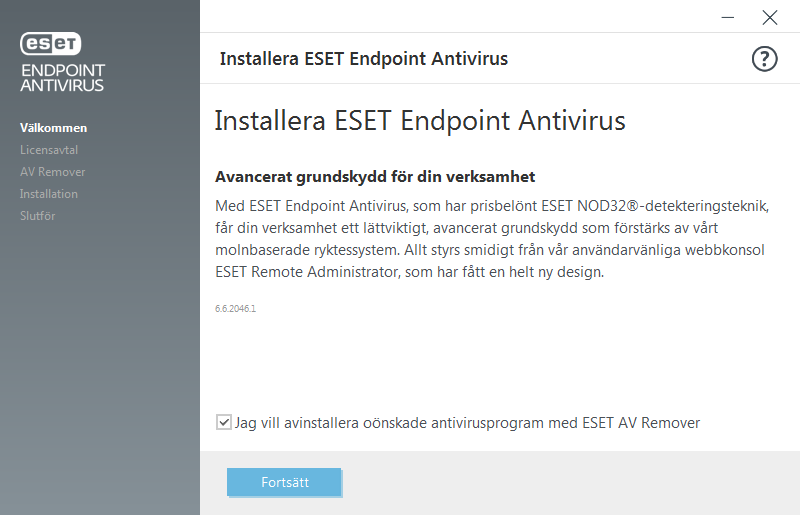800x515 pixels.
Task: Click the 'Avancerat grundskydd för din verksamhet' subheading
Action: pyautogui.click(x=376, y=177)
